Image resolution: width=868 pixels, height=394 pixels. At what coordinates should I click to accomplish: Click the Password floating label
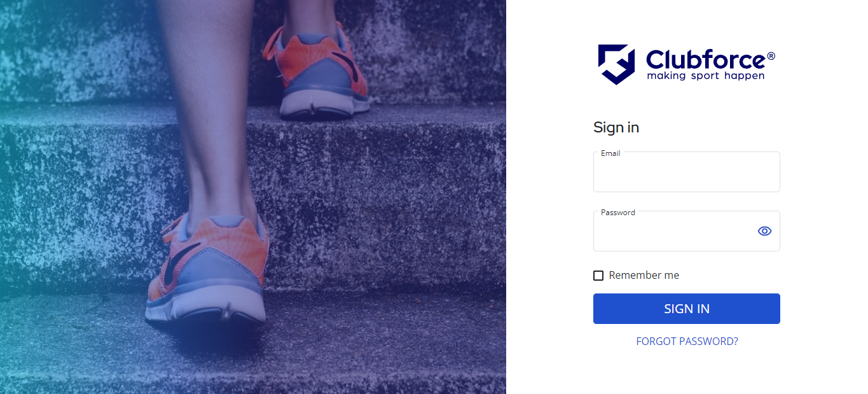(x=617, y=213)
